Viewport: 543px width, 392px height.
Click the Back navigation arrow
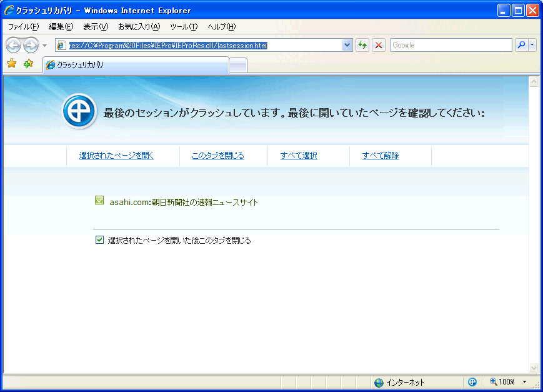pyautogui.click(x=14, y=45)
